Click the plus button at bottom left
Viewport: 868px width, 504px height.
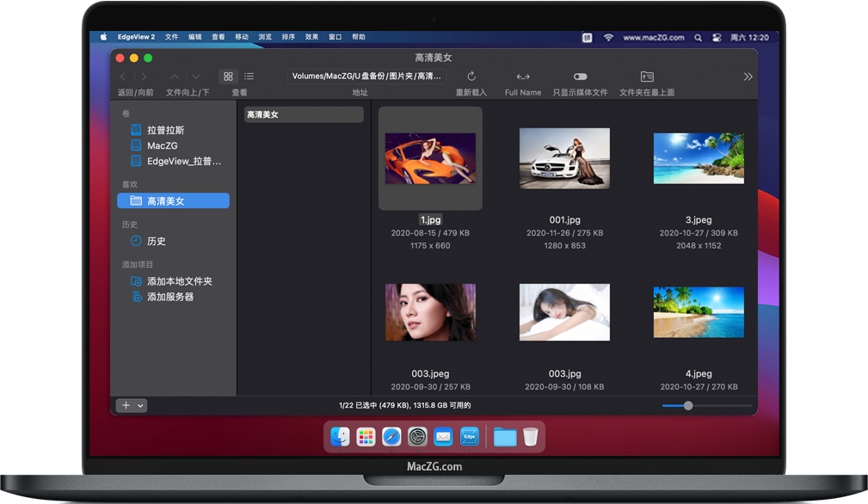(126, 406)
